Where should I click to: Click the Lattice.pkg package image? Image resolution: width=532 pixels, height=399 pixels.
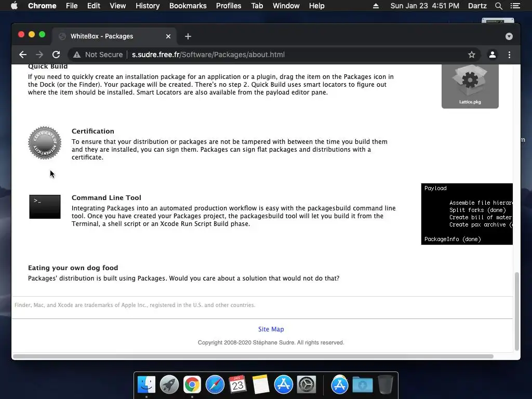[x=470, y=86]
